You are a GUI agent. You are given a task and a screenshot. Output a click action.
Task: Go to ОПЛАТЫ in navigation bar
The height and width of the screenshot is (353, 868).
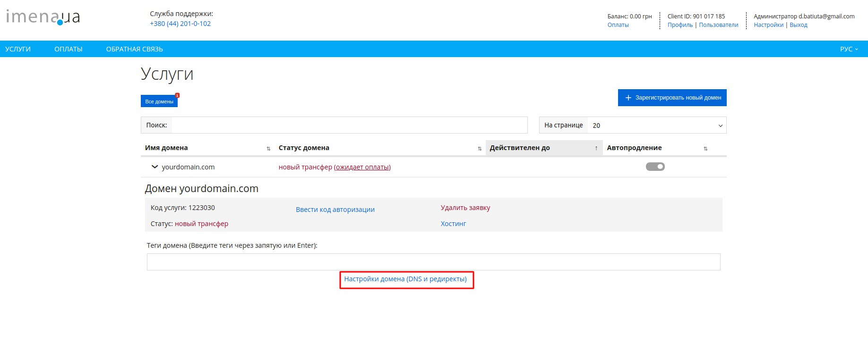tap(69, 49)
